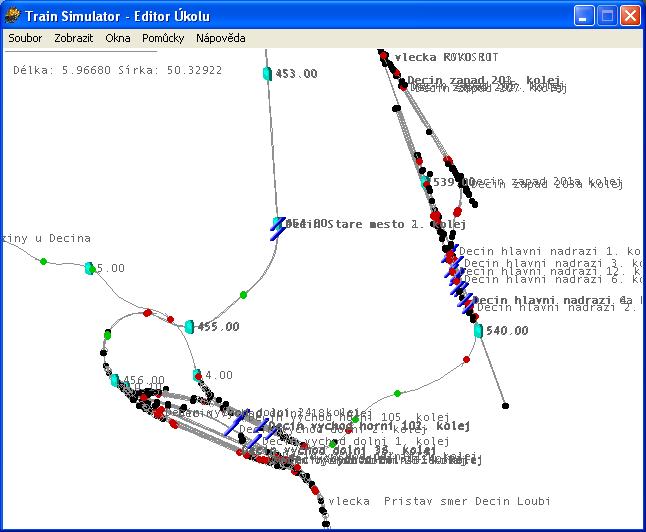The height and width of the screenshot is (532, 646).
Task: Click the Decin zapad 203. kolej label
Action: click(484, 80)
